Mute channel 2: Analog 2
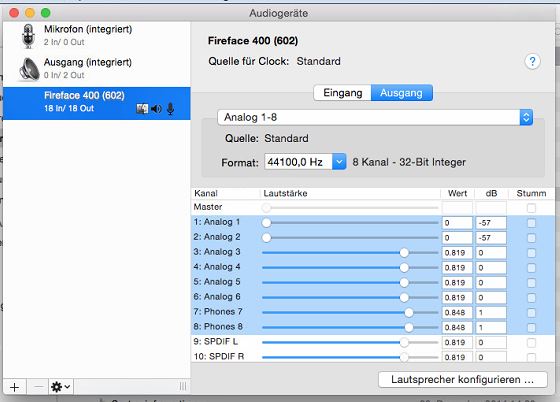The height and width of the screenshot is (402, 560). tap(531, 238)
